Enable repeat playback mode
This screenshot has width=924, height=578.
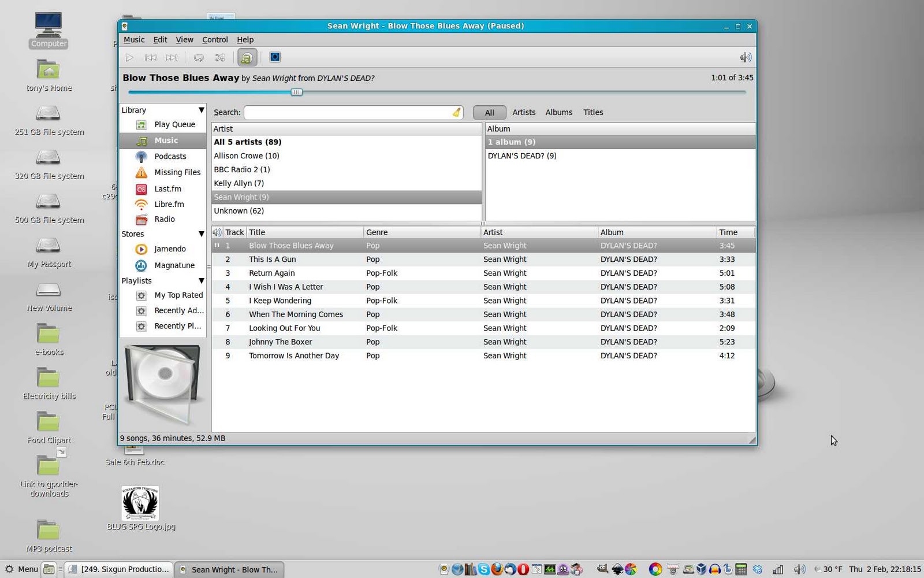(x=199, y=57)
